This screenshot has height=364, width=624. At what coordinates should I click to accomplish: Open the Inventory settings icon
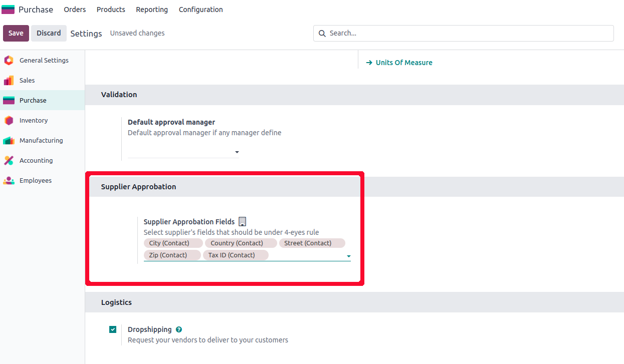click(9, 121)
